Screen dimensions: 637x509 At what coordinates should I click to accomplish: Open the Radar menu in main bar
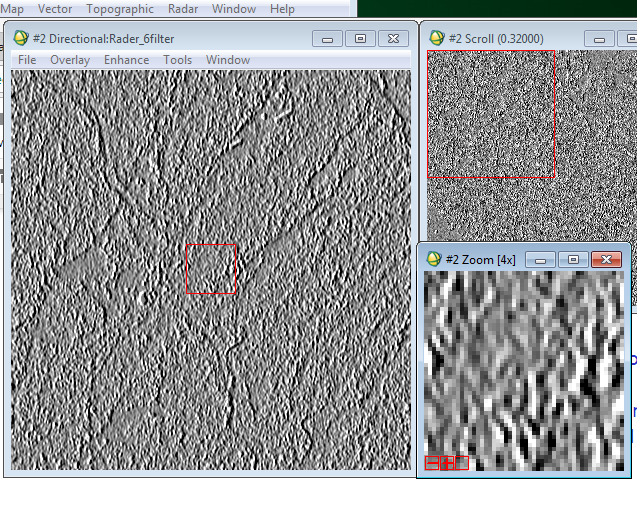pyautogui.click(x=183, y=9)
